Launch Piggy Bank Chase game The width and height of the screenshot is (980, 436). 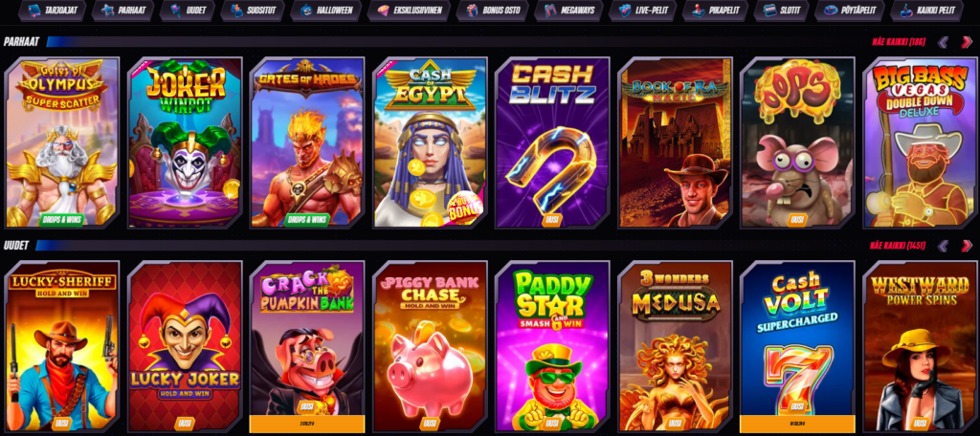tap(430, 346)
